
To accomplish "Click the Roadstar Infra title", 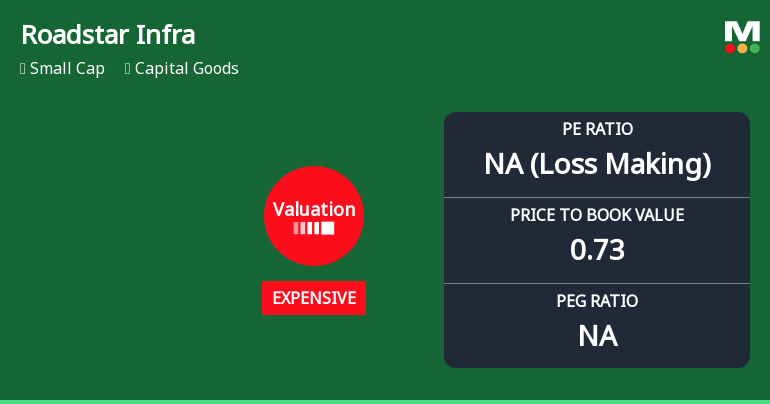I will pos(108,35).
